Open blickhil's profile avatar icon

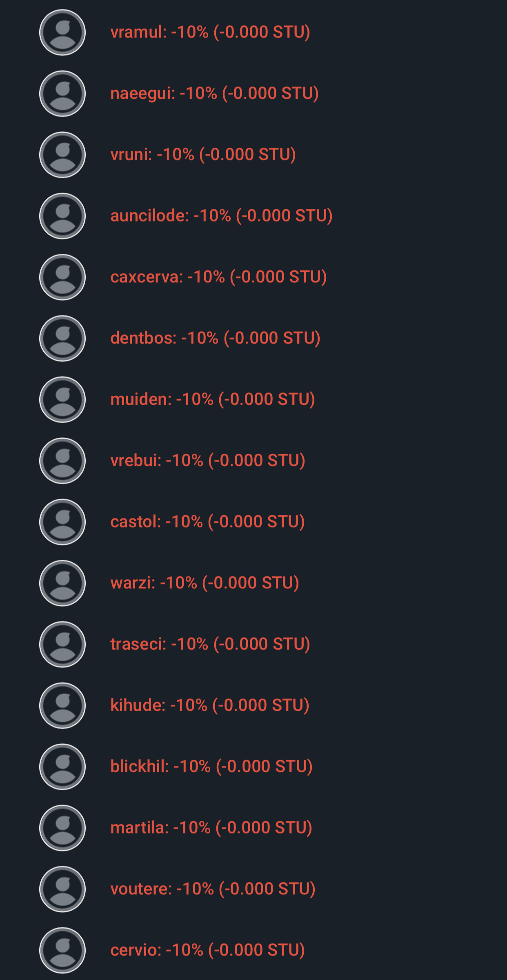coord(62,767)
